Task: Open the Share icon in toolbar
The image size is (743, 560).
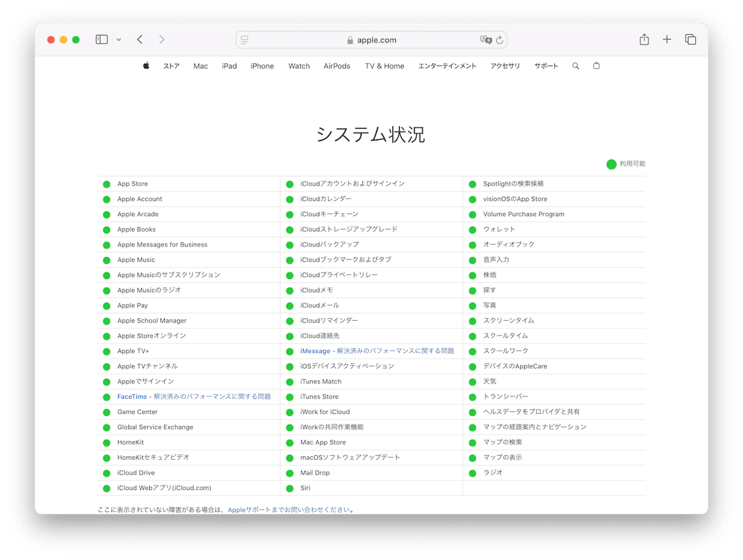Action: click(644, 39)
